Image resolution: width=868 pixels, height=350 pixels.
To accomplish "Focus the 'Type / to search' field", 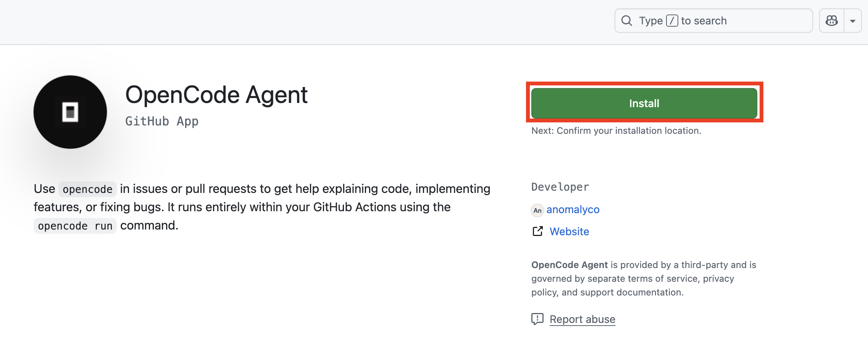I will point(713,21).
